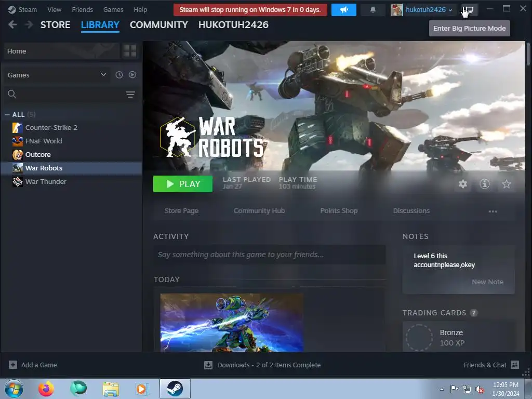Click the activity status input field
Screen dimensions: 532x399
point(270,255)
